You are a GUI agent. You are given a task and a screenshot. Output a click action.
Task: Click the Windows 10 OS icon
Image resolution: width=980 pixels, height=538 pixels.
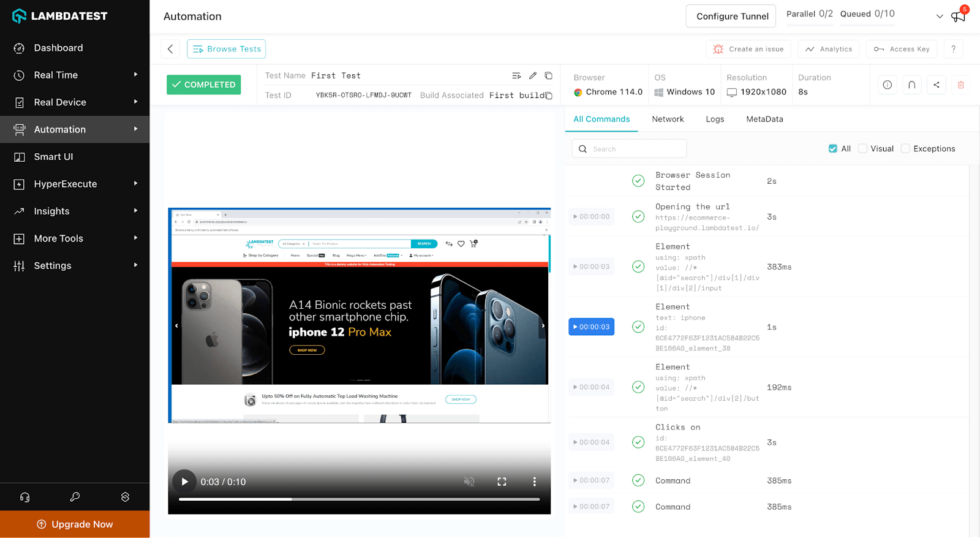[659, 93]
